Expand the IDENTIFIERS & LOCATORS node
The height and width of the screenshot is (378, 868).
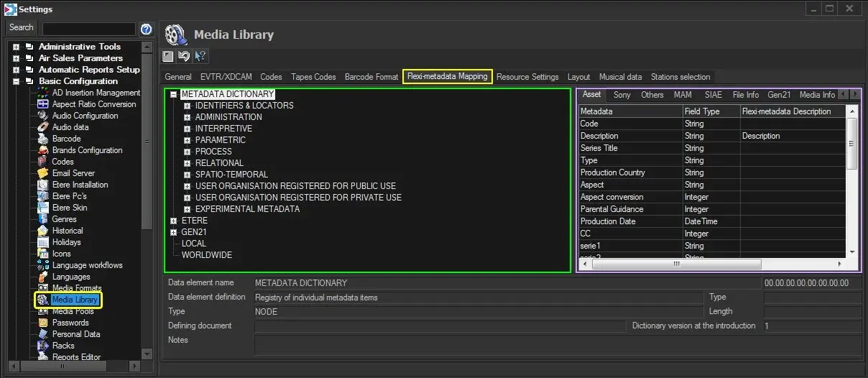click(188, 106)
